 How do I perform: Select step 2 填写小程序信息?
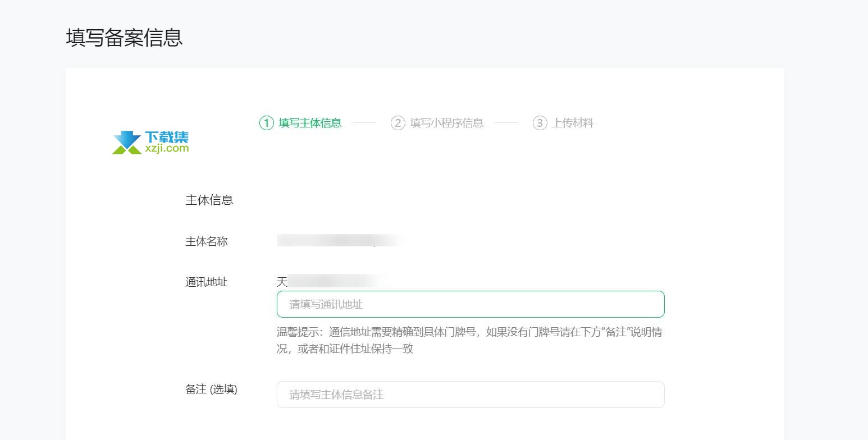(x=437, y=123)
